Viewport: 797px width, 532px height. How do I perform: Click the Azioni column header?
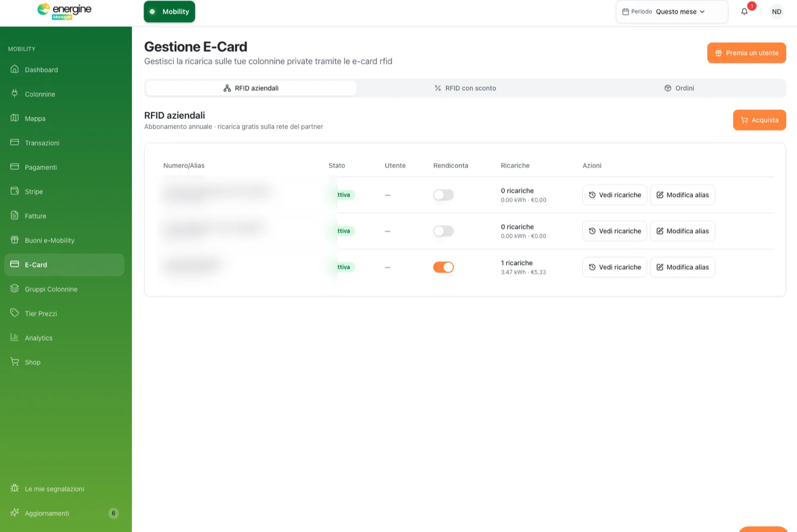click(x=592, y=166)
